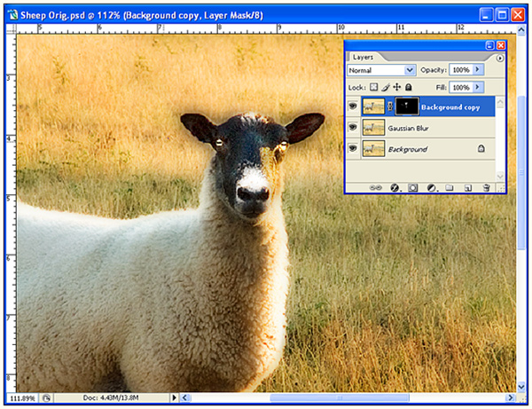Click the document vertical scrollbar up arrow
This screenshot has height=409, width=532.
click(x=521, y=30)
